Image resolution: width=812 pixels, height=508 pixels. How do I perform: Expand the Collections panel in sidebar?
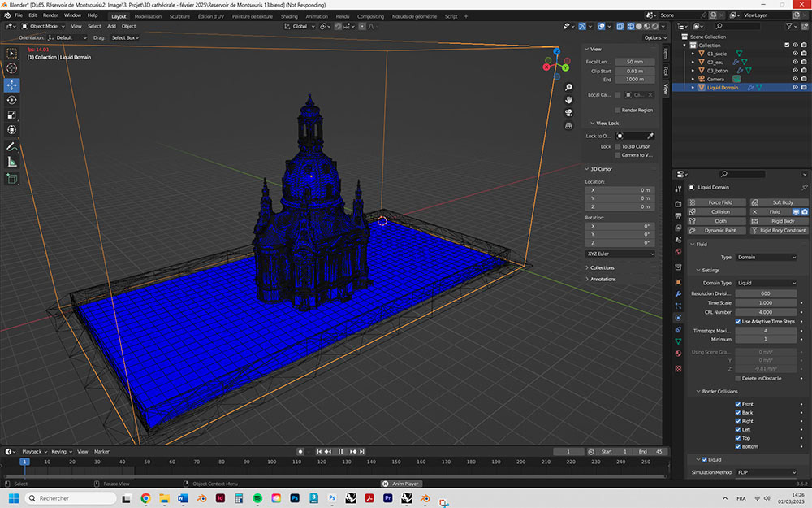[602, 268]
